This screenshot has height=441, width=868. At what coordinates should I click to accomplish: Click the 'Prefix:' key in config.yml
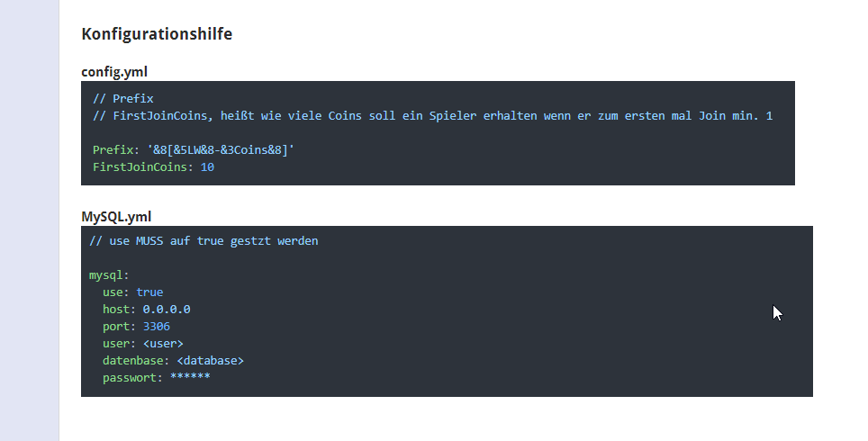pyautogui.click(x=113, y=149)
